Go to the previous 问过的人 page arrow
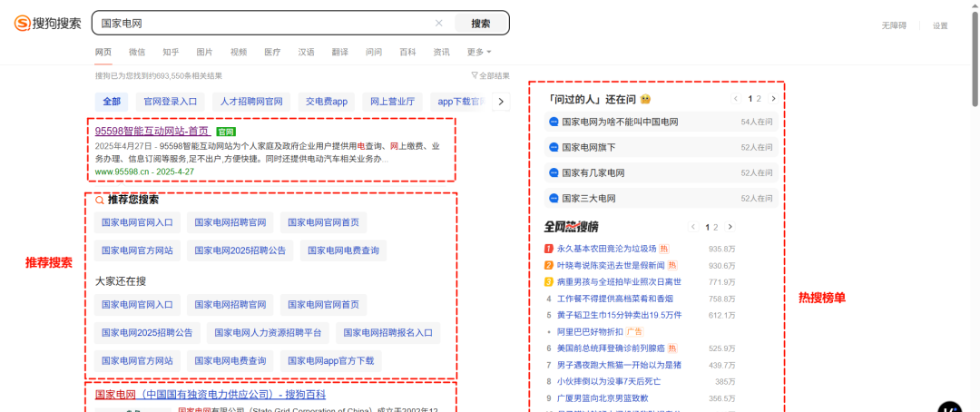 (x=736, y=99)
